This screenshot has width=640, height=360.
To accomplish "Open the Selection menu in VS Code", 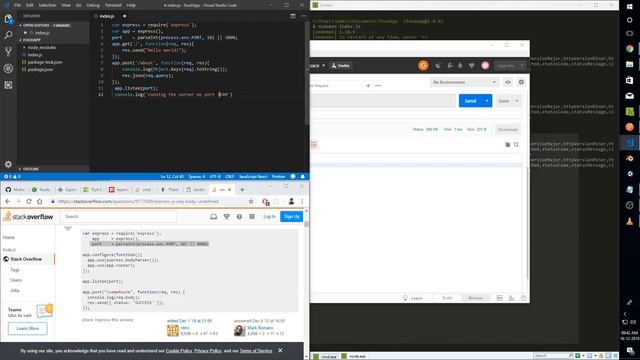I will pos(47,5).
